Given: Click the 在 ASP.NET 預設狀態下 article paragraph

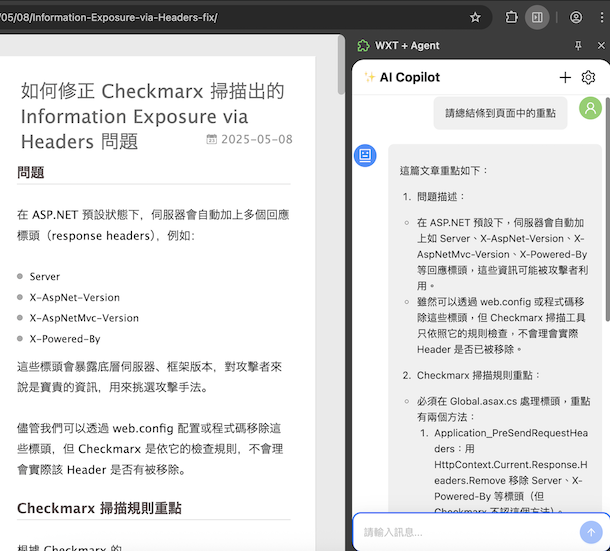Looking at the screenshot, I should [153, 225].
